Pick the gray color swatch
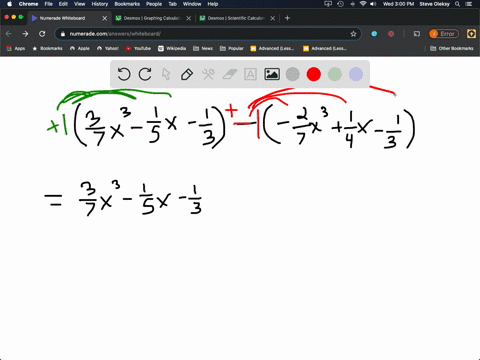Viewport: 480px width, 360px height. click(x=293, y=74)
